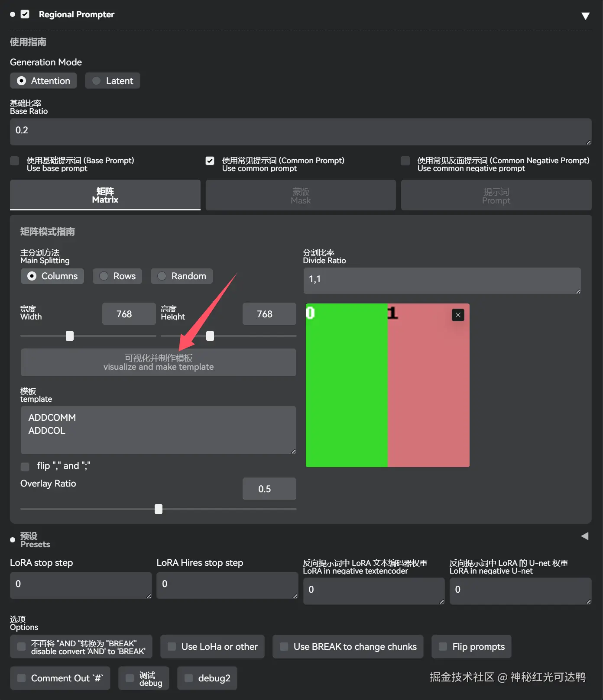Viewport: 603px width, 700px height.
Task: Expand the Presets section arrow
Action: [x=585, y=536]
